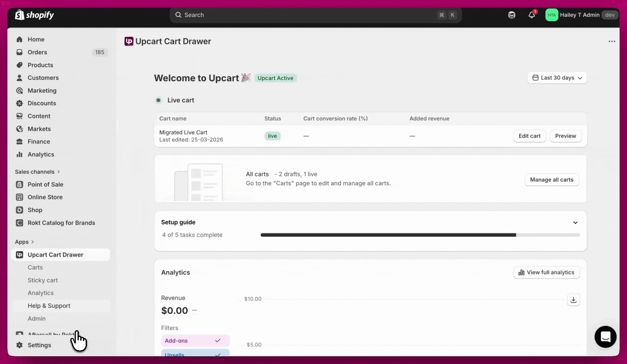This screenshot has height=364, width=627.
Task: Click the Upcart logo in page header
Action: point(129,41)
